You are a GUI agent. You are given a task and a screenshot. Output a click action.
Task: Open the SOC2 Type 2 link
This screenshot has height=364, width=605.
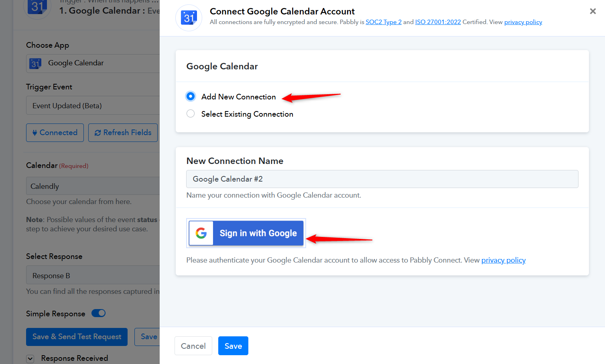pos(384,22)
